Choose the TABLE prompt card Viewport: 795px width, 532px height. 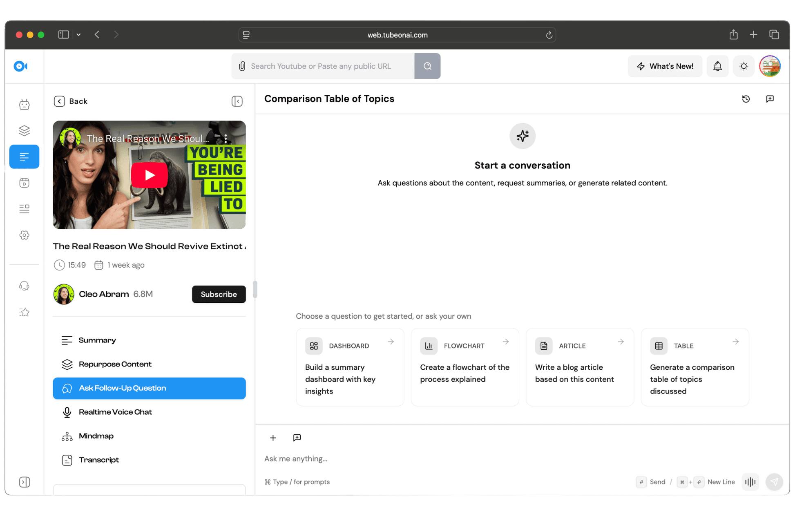(695, 367)
